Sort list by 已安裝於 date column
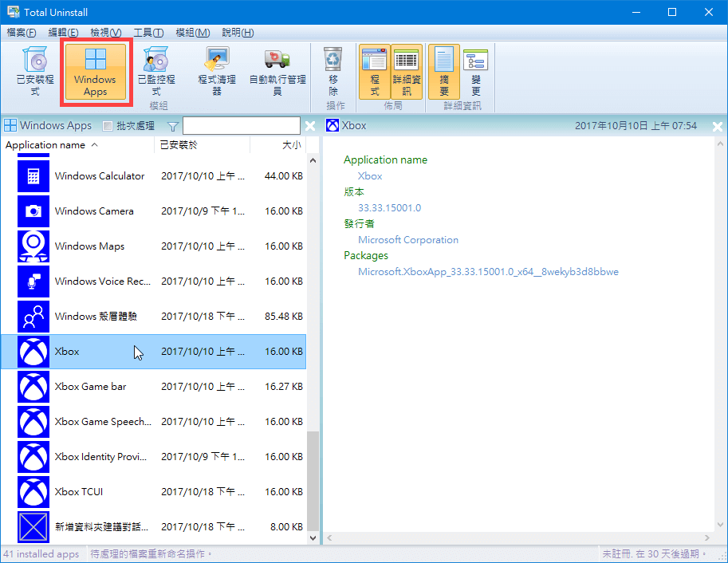 (x=179, y=145)
